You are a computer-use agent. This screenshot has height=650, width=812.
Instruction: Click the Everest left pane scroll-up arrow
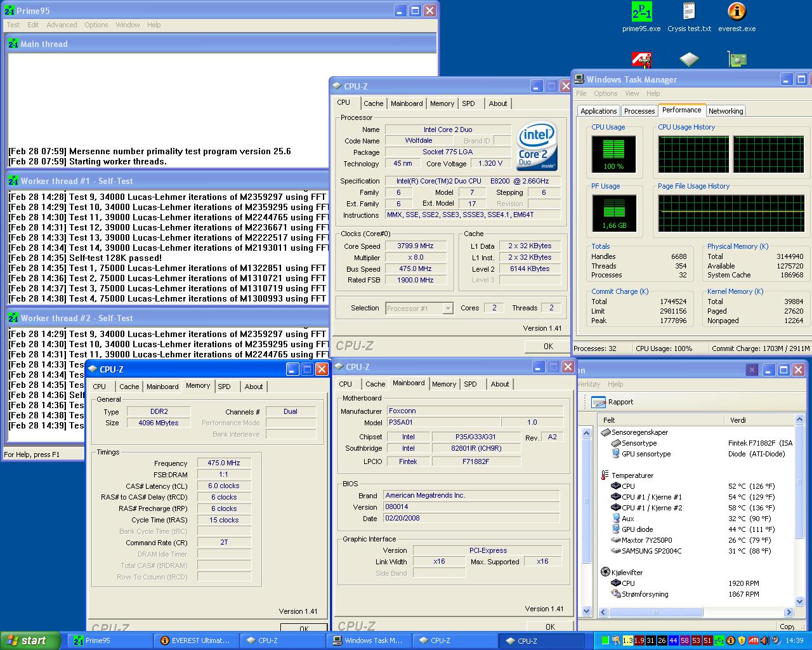coord(586,433)
